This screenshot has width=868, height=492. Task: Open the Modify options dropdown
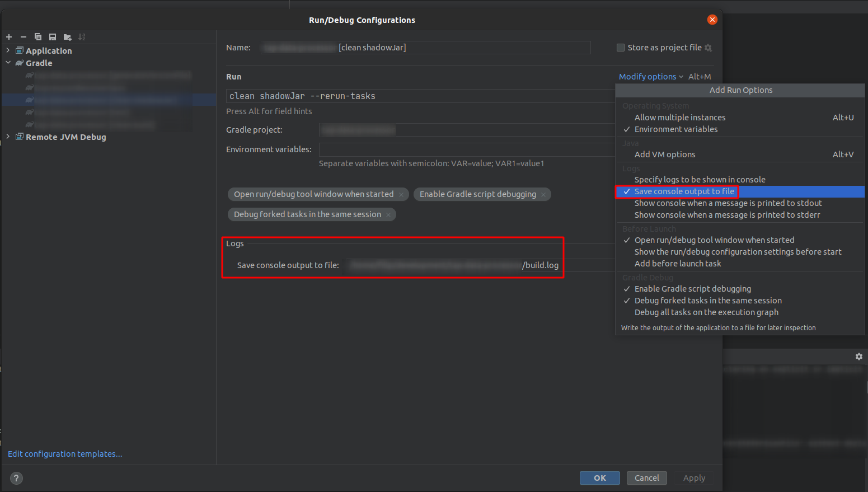click(x=651, y=77)
